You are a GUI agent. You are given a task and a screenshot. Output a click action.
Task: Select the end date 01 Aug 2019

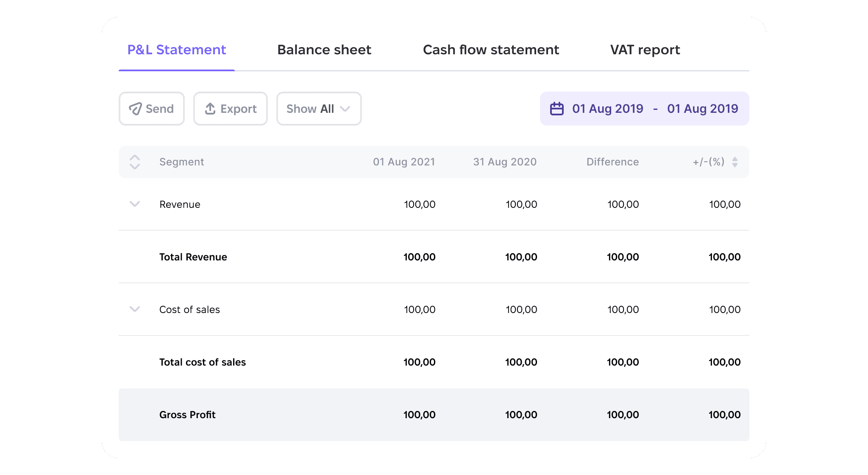coord(703,109)
